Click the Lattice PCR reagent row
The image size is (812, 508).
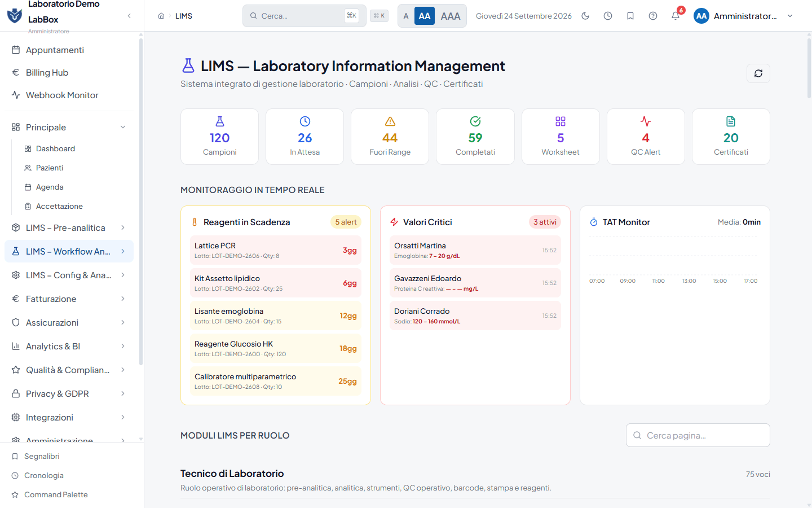[276, 250]
